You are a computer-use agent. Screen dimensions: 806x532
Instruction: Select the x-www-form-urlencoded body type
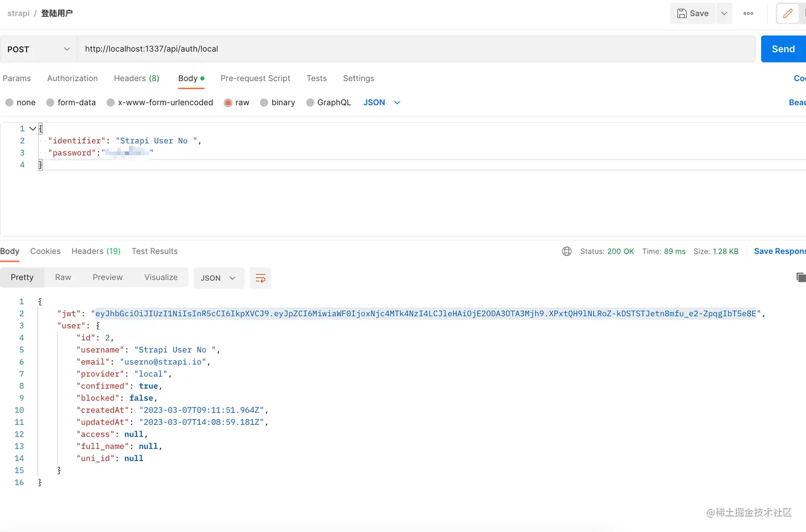point(160,102)
